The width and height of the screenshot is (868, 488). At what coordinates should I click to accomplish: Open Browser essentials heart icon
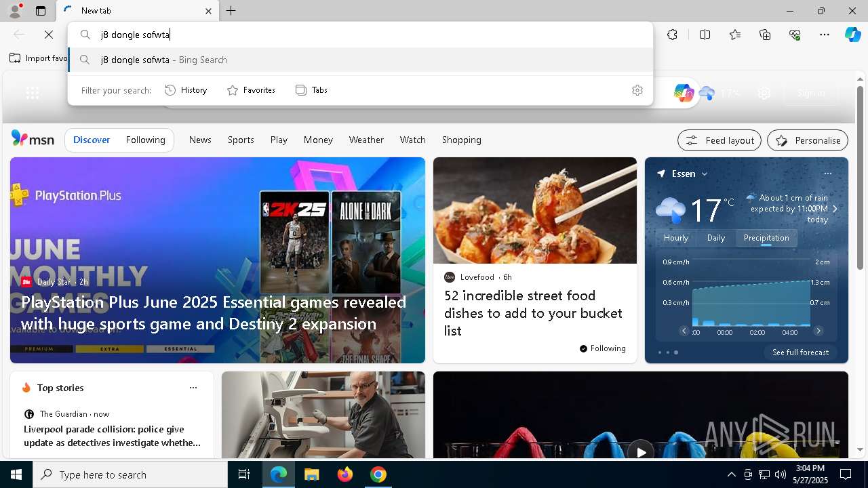(795, 35)
